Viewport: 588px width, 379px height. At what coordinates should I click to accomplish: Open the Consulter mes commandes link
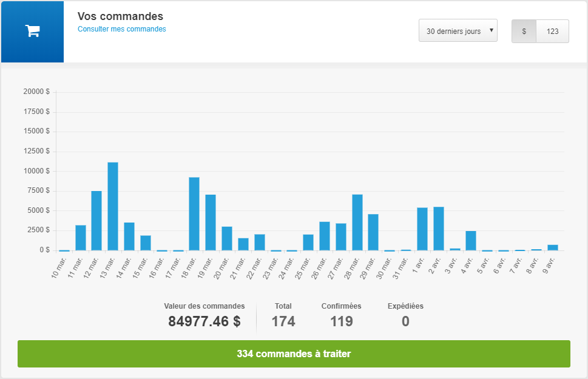click(x=121, y=29)
